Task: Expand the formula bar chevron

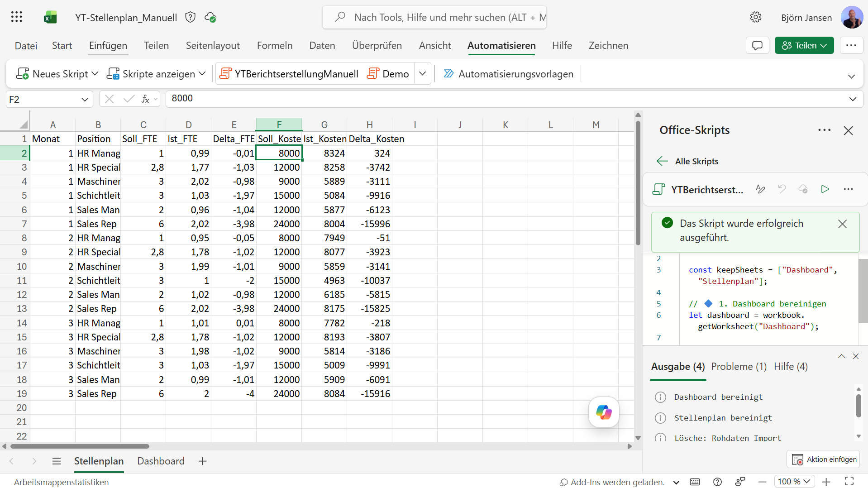Action: [853, 99]
